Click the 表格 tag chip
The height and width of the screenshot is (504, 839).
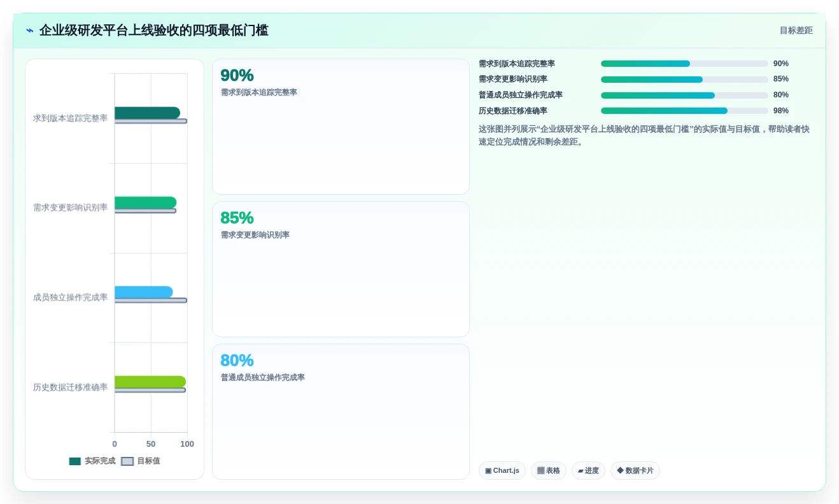(x=549, y=471)
